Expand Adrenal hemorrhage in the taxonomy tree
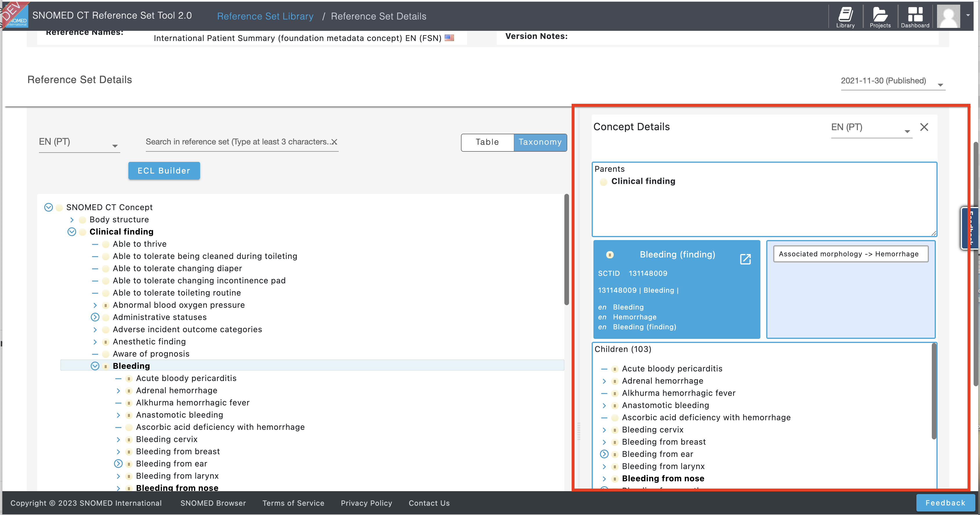This screenshot has height=515, width=980. [x=118, y=391]
